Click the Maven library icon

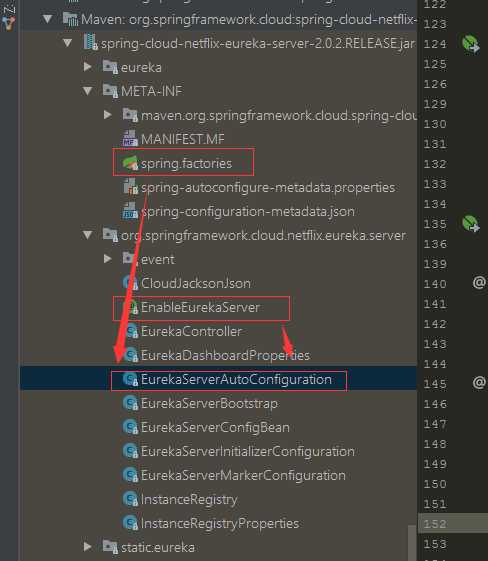click(71, 19)
